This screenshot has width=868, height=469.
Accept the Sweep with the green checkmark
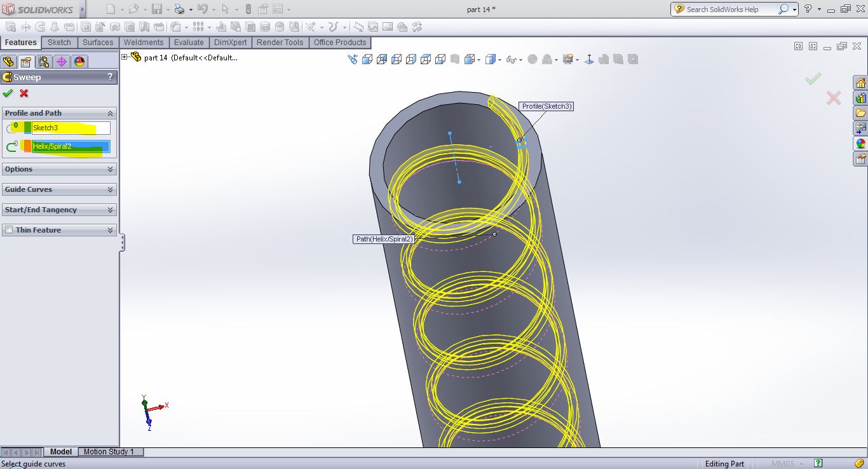tap(8, 93)
